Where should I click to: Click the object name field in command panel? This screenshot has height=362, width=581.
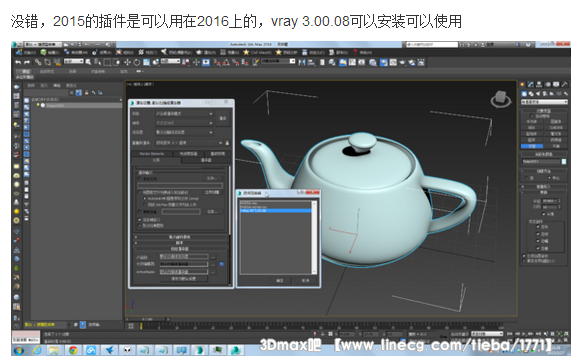541,162
